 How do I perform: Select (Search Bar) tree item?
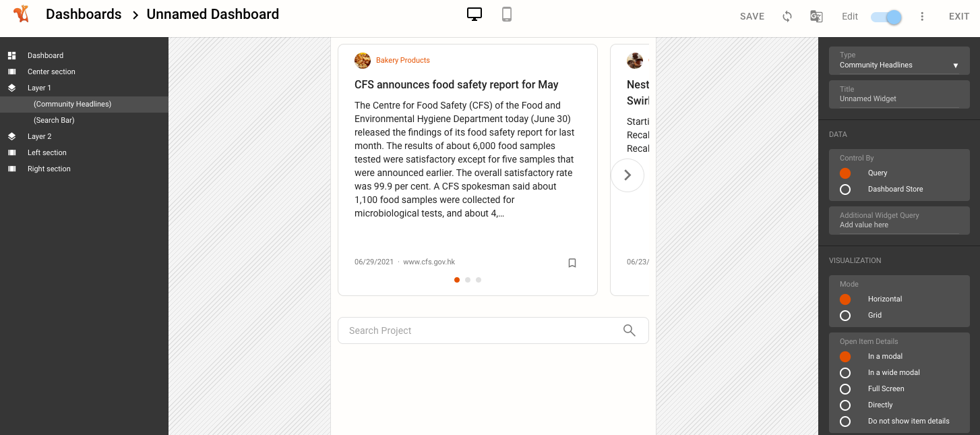[84, 120]
